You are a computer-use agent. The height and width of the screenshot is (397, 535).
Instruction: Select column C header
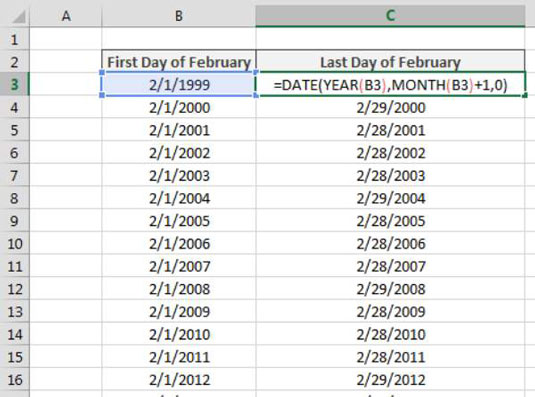(x=390, y=16)
